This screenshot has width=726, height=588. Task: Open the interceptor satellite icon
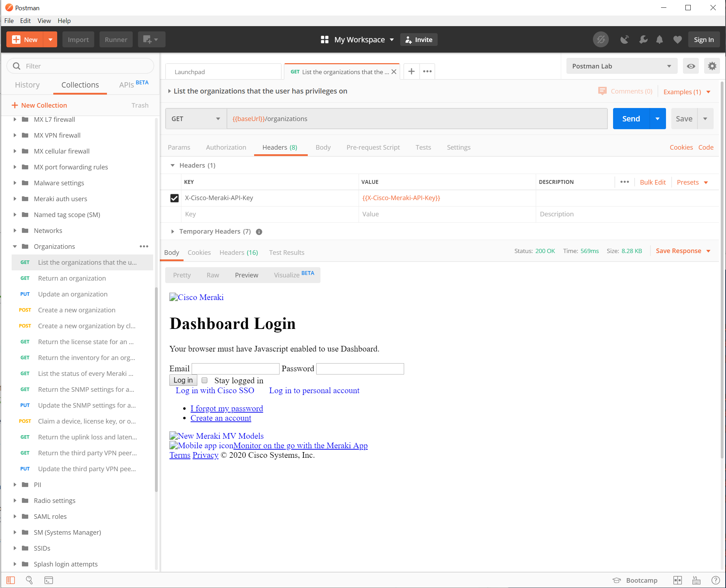click(x=624, y=40)
